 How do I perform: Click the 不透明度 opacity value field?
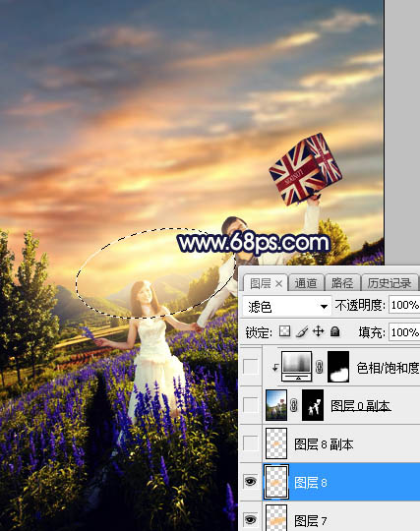tap(404, 305)
